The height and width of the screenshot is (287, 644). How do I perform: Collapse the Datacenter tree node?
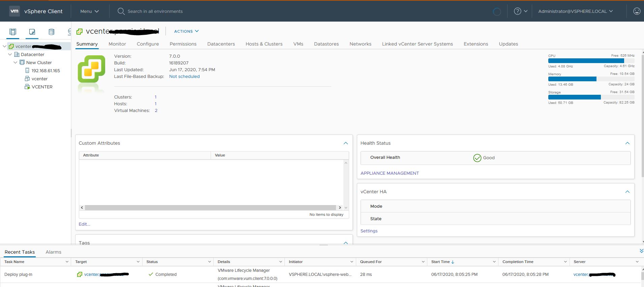click(x=10, y=54)
